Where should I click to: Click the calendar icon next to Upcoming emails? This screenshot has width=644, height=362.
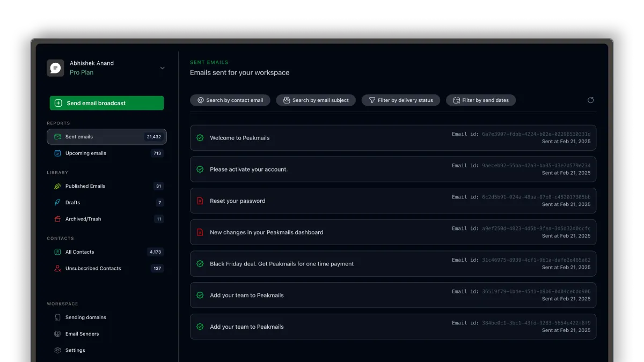[57, 153]
